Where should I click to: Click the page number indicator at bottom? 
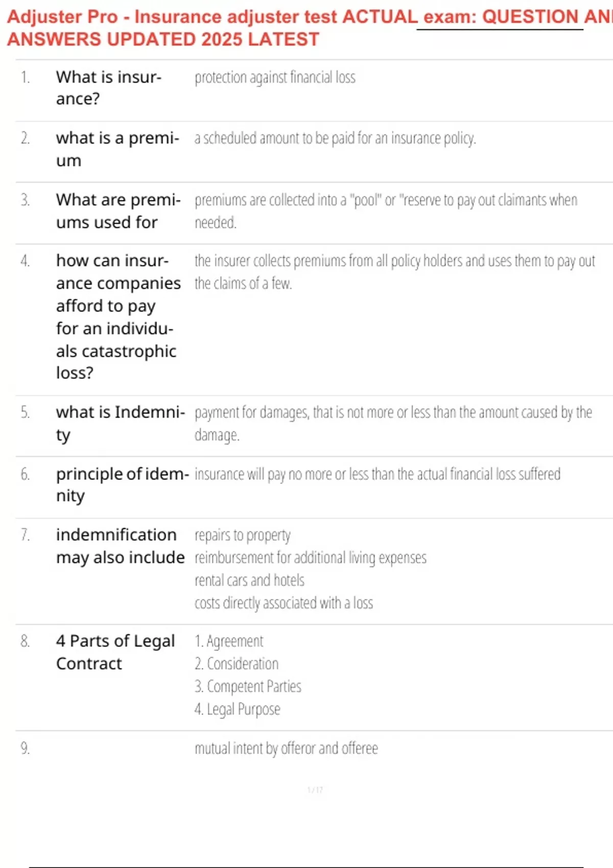tap(315, 790)
